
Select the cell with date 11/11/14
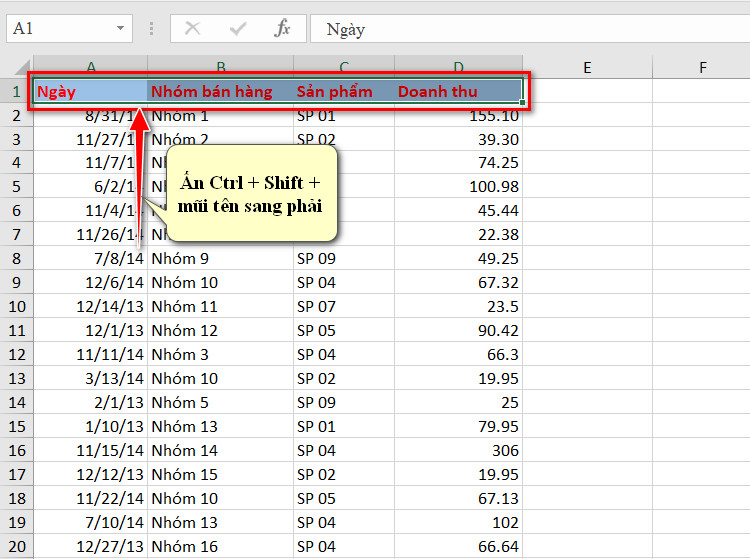click(x=90, y=354)
